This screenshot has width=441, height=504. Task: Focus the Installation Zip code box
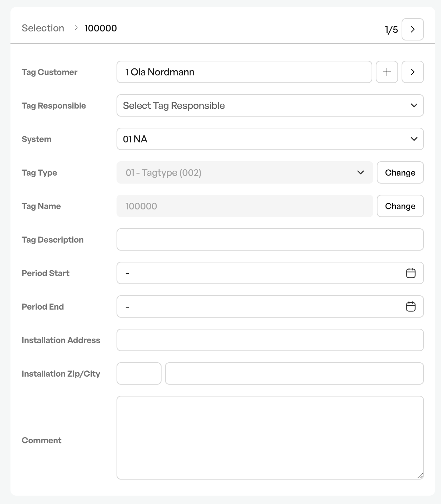click(139, 373)
